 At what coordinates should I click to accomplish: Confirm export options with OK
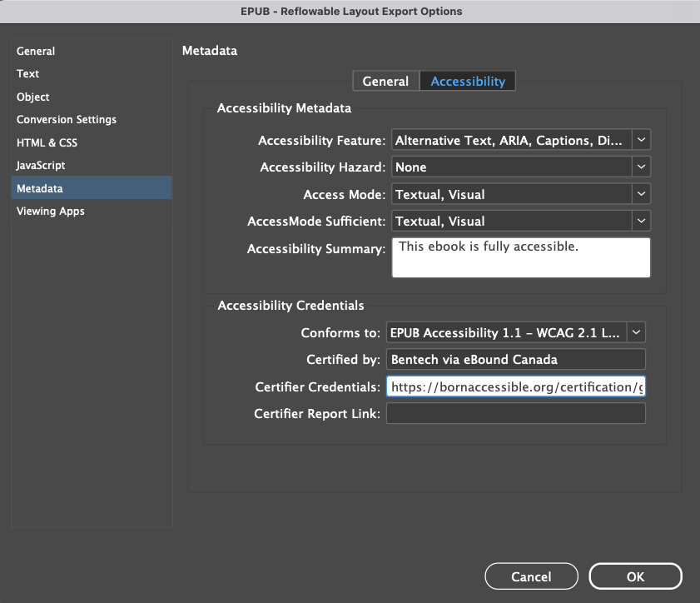[635, 576]
